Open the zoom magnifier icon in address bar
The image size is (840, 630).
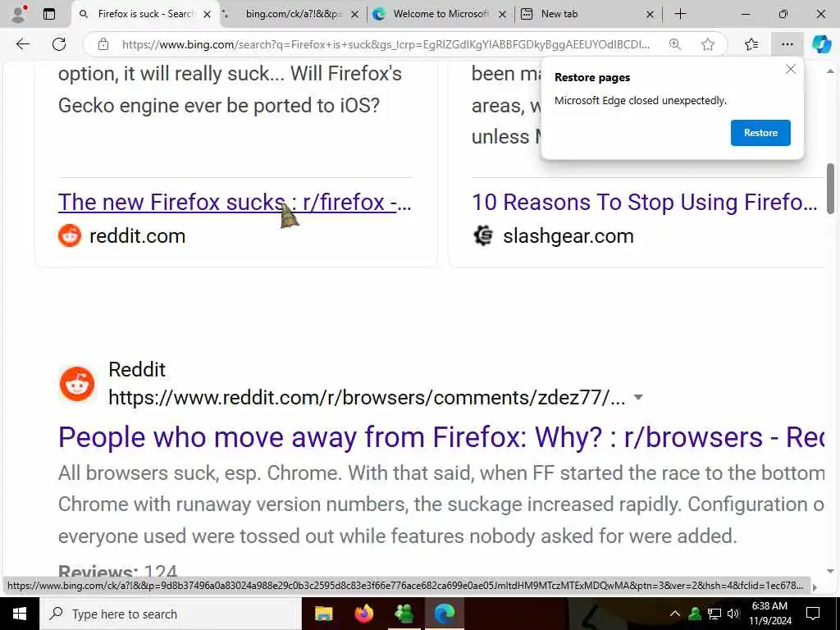675,44
